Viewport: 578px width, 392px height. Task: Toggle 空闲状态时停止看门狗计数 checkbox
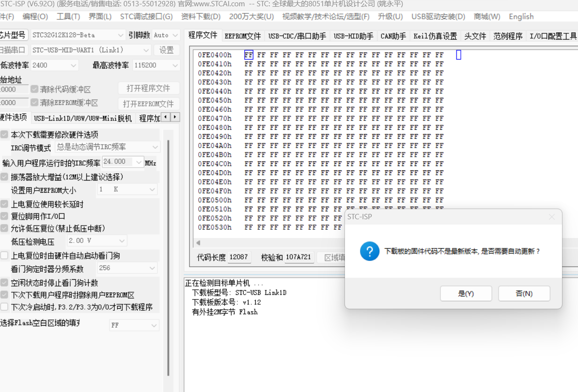click(x=4, y=283)
